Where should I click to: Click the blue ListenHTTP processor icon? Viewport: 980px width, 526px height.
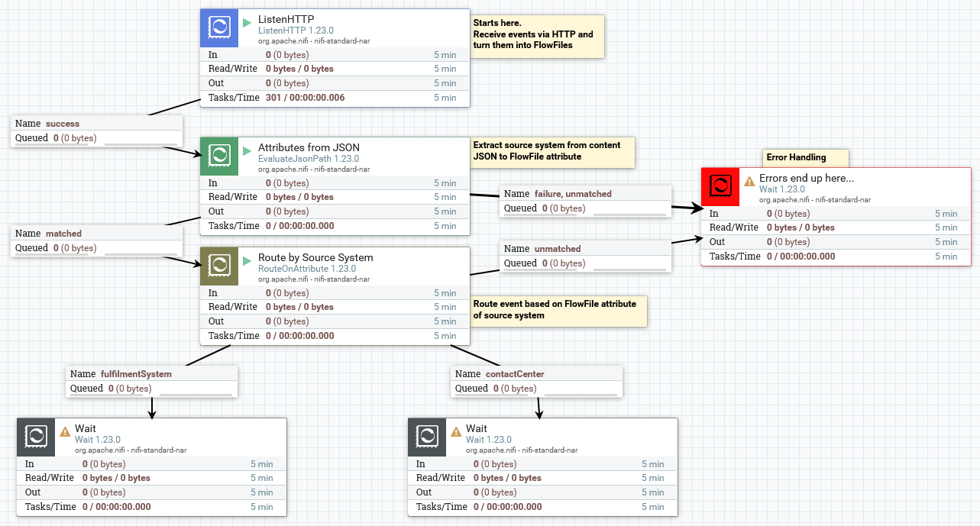coord(219,28)
